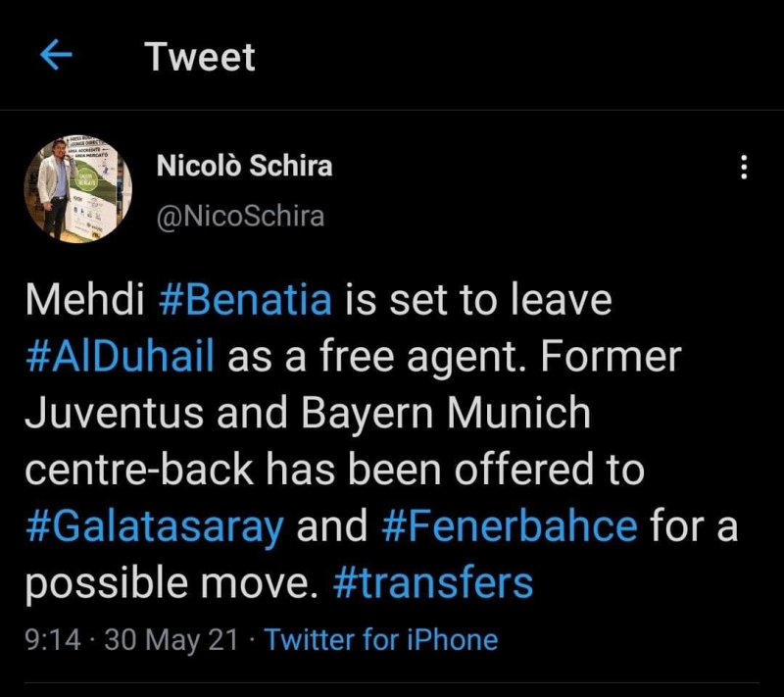Open the #AlDuhail hashtag

(120, 357)
